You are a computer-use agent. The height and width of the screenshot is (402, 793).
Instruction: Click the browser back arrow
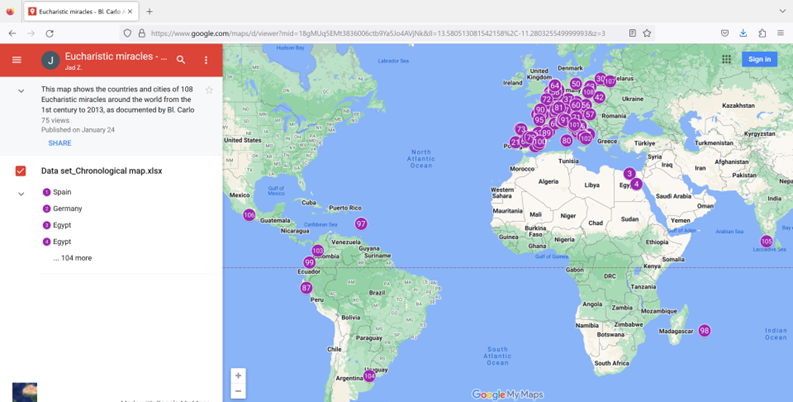pos(13,33)
